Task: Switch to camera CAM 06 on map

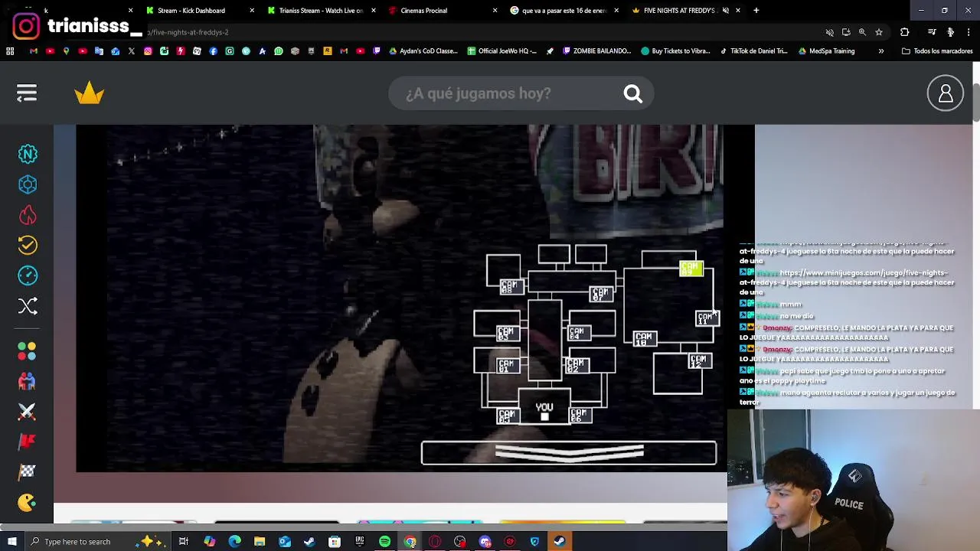Action: [x=580, y=415]
